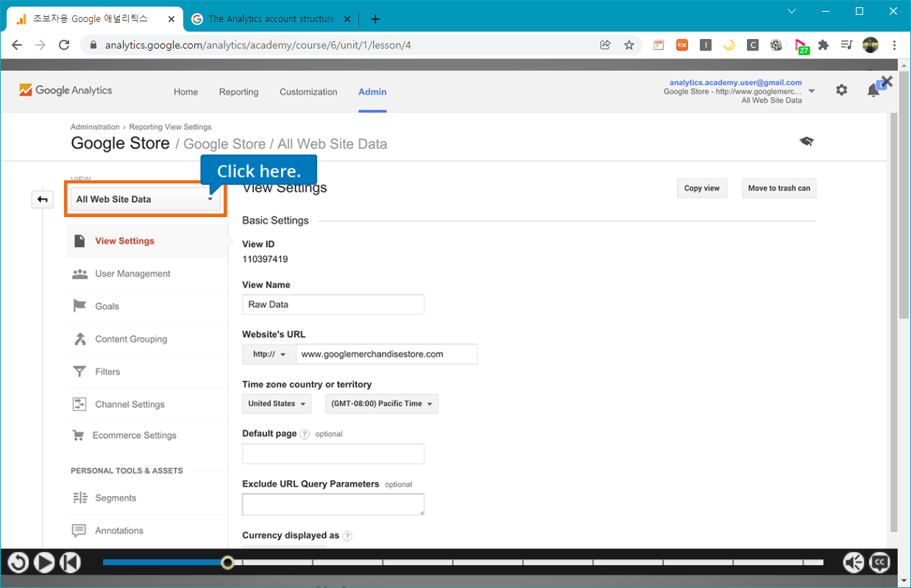This screenshot has width=911, height=588.
Task: Click the Website's URL input field
Action: click(386, 354)
